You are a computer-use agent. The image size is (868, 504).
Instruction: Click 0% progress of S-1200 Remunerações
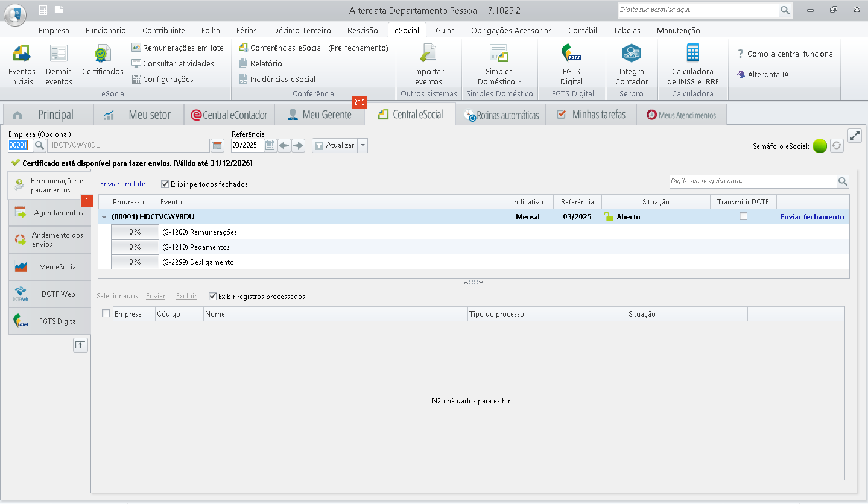click(135, 232)
